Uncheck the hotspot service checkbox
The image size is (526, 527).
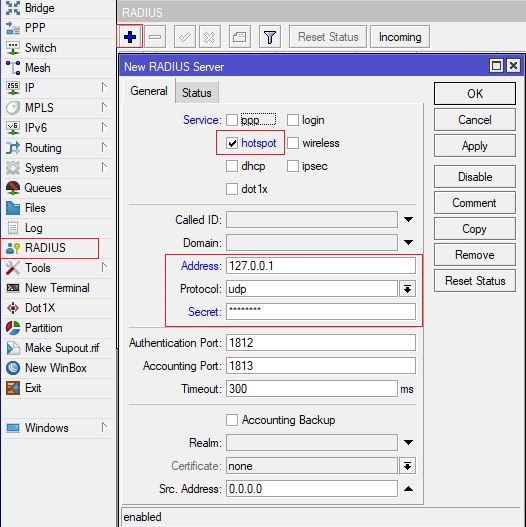(232, 143)
